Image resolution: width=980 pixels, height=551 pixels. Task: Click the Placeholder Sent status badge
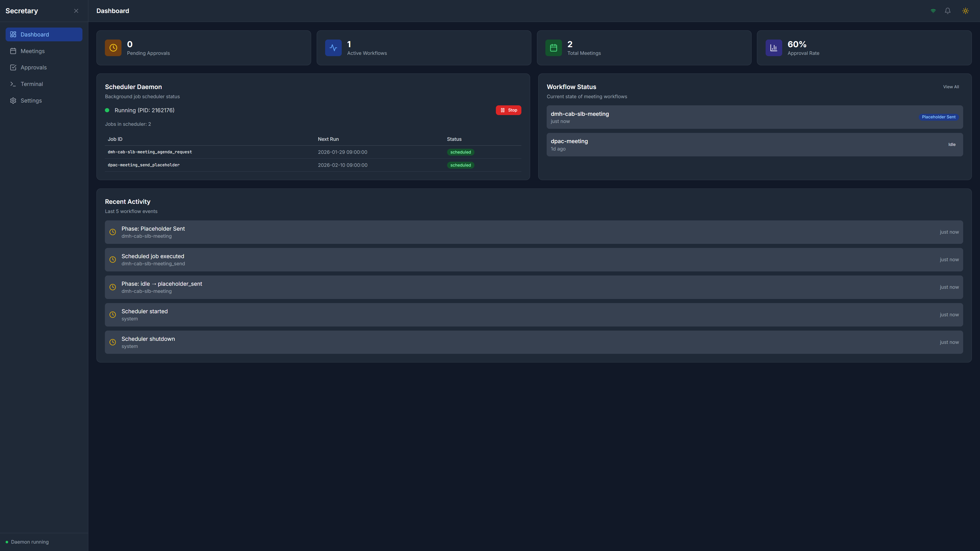click(938, 117)
